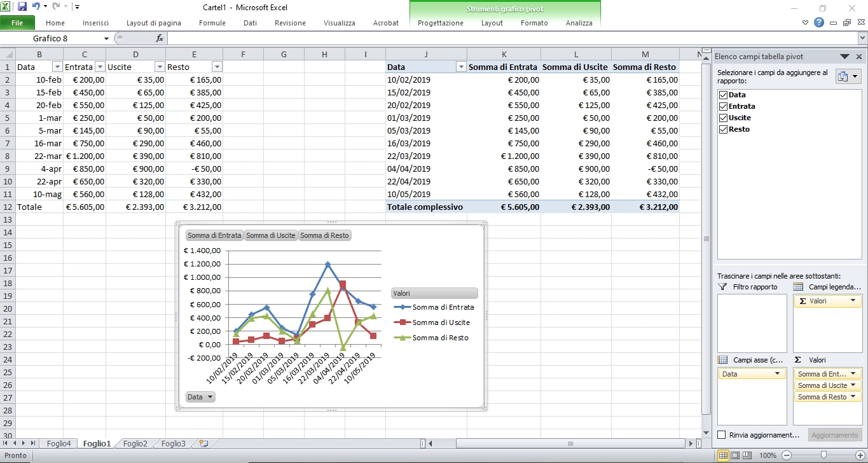The image size is (868, 463).
Task: Open the pivot table Data filter in J1
Action: tap(461, 67)
